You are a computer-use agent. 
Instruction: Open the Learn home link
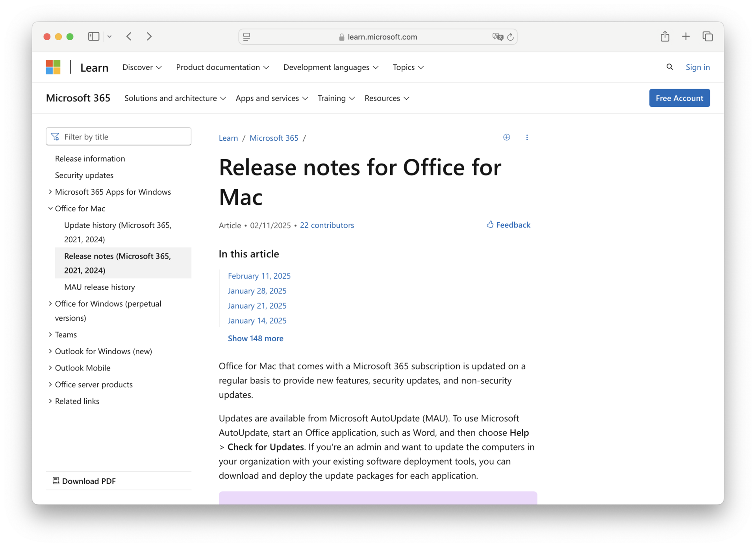point(94,67)
